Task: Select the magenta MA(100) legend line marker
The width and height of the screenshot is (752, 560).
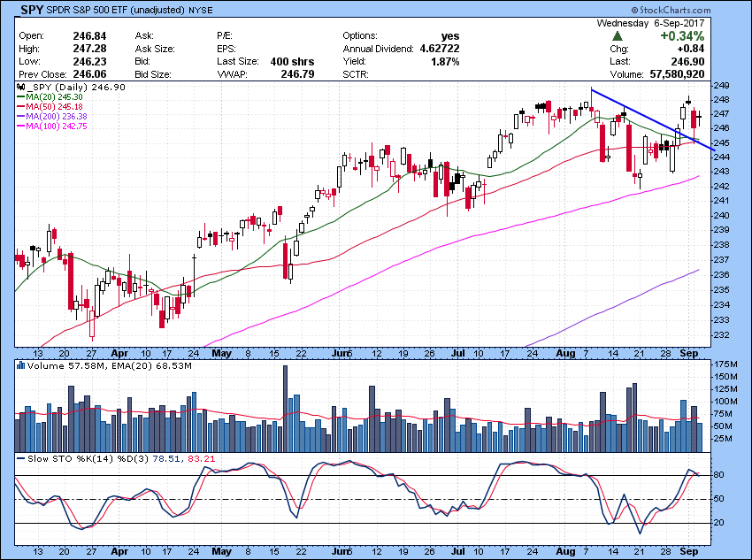Action: [x=20, y=127]
